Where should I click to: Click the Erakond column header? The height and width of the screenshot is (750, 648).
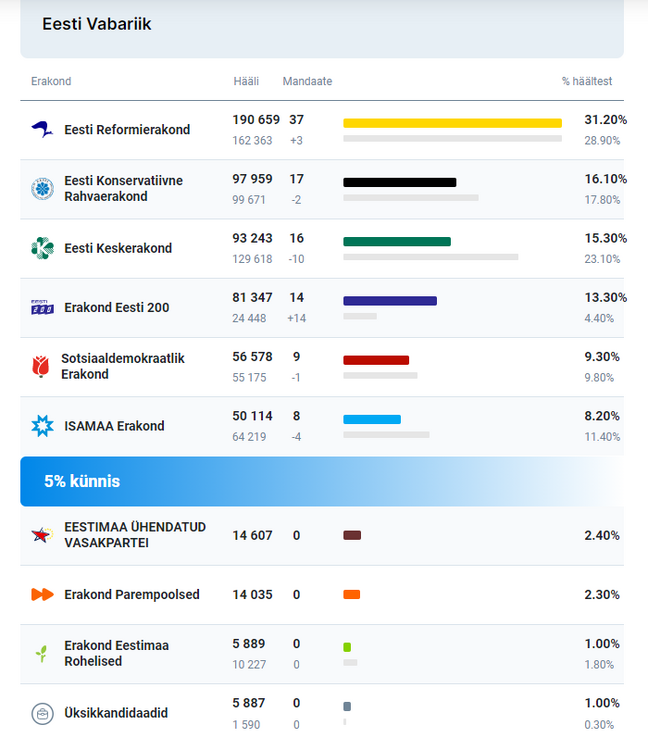click(x=51, y=81)
